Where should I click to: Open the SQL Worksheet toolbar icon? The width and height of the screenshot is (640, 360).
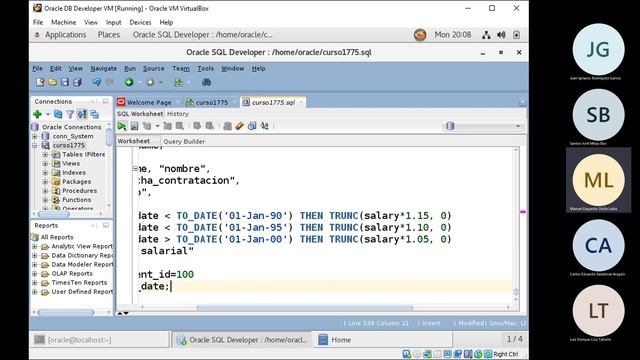[178, 82]
